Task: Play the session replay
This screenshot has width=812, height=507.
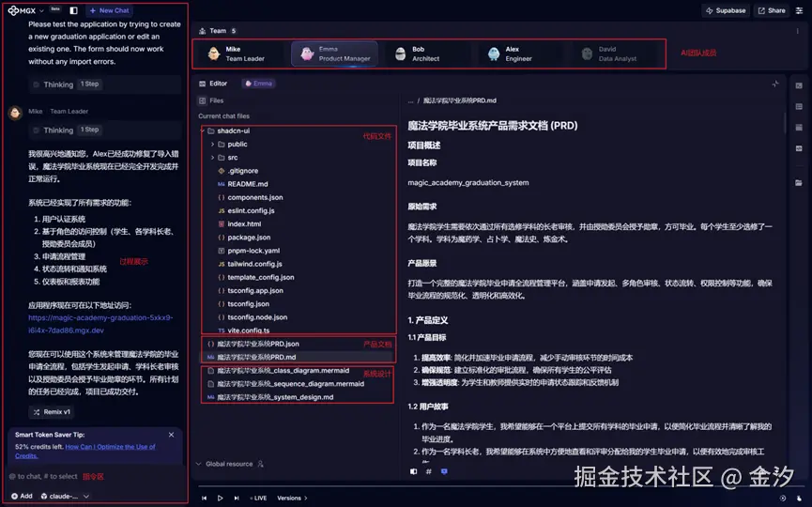Action: 220,498
